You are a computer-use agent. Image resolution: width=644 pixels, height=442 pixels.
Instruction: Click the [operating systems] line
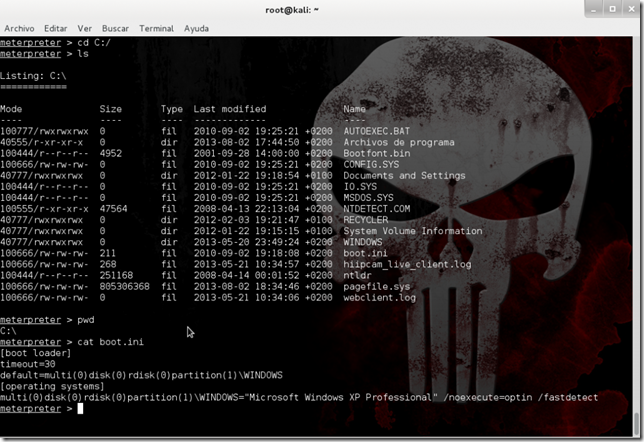pyautogui.click(x=52, y=386)
